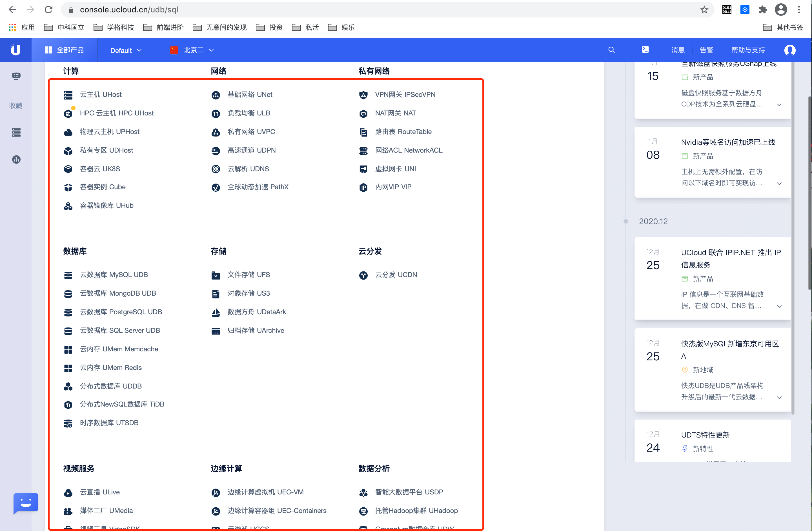812x531 pixels.
Task: Expand the Nvidia域名访问加速 news card
Action: (779, 184)
